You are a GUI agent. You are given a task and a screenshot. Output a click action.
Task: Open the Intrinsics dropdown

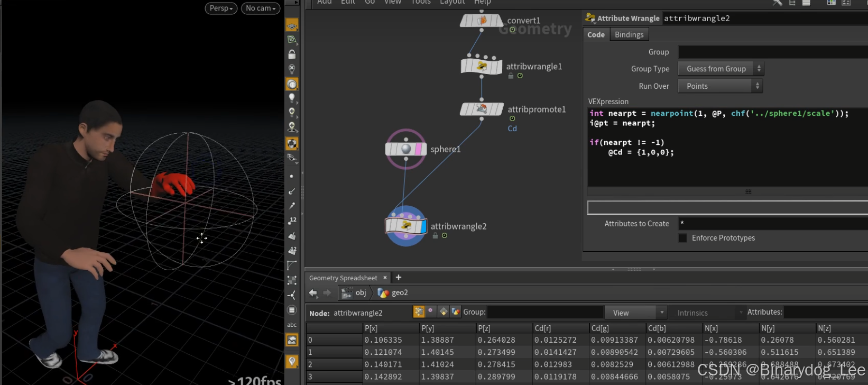(708, 313)
